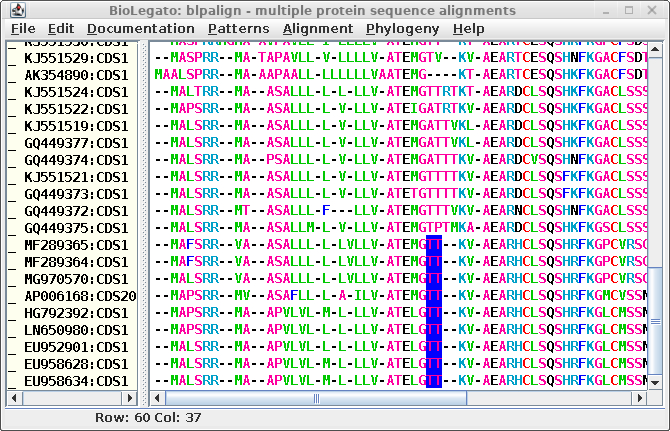Click the vertical scrollbar up arrow

[655, 47]
